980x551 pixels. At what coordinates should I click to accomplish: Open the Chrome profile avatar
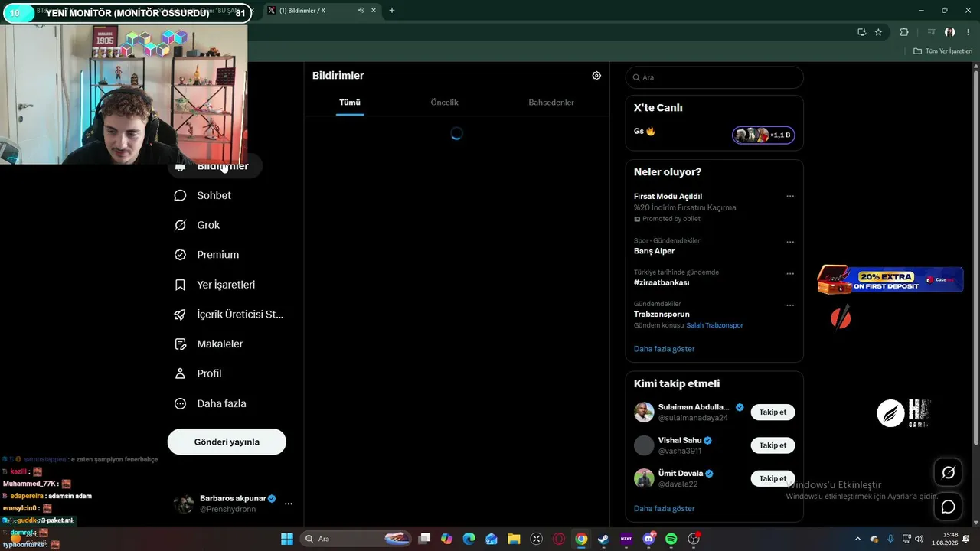[x=950, y=32]
